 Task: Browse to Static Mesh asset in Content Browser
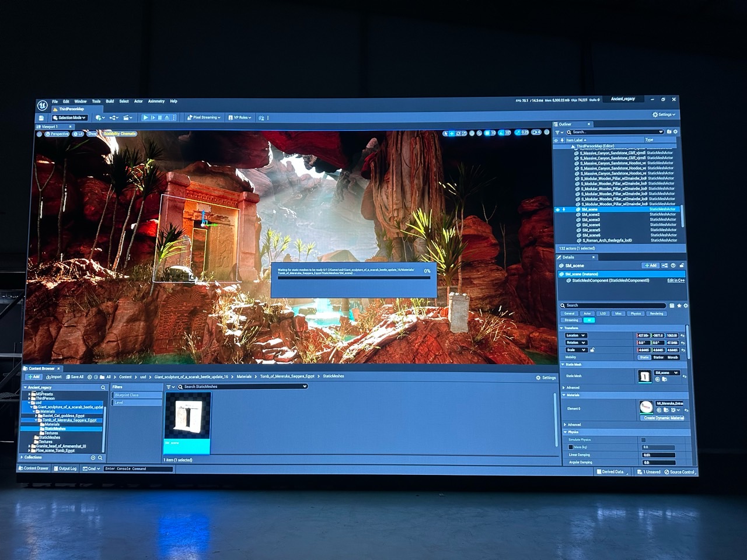click(664, 380)
